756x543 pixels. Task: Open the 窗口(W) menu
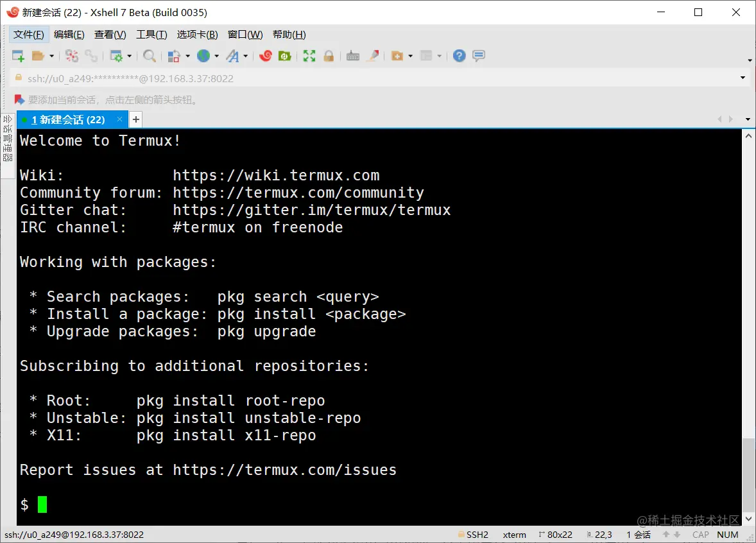(245, 35)
